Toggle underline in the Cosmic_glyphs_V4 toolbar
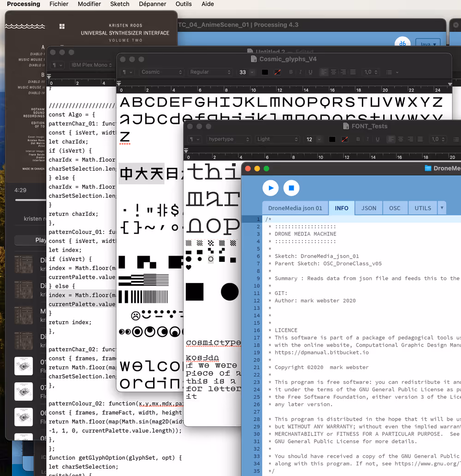The width and height of the screenshot is (461, 476). coord(310,72)
